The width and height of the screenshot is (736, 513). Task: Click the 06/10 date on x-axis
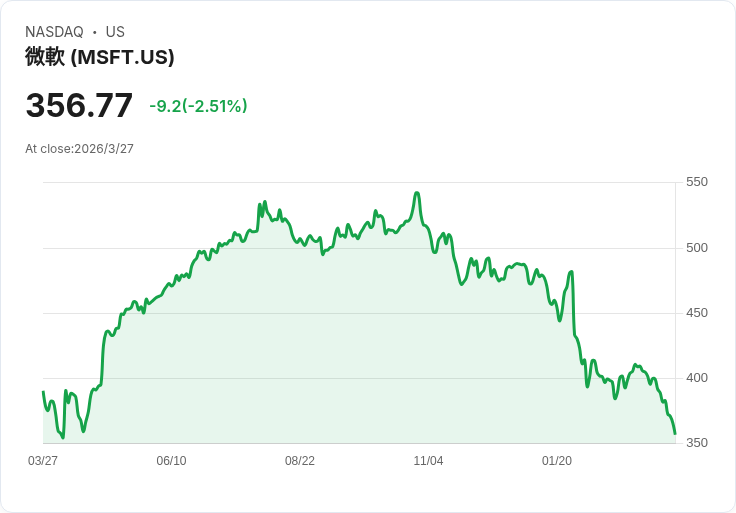(171, 461)
